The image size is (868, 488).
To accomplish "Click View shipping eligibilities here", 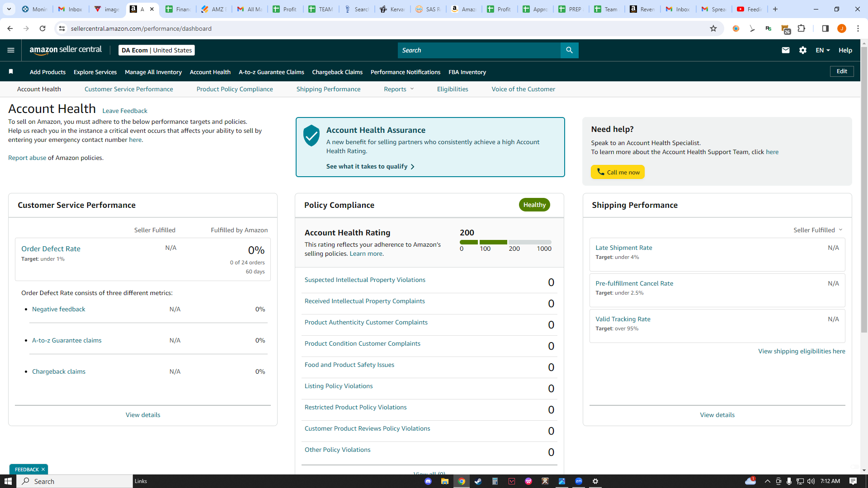I will (802, 351).
